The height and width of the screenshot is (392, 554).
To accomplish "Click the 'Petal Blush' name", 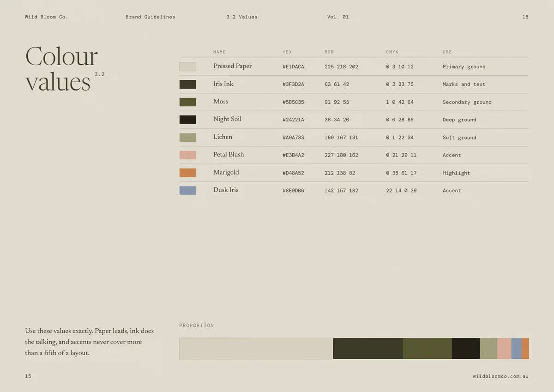I will (x=229, y=155).
